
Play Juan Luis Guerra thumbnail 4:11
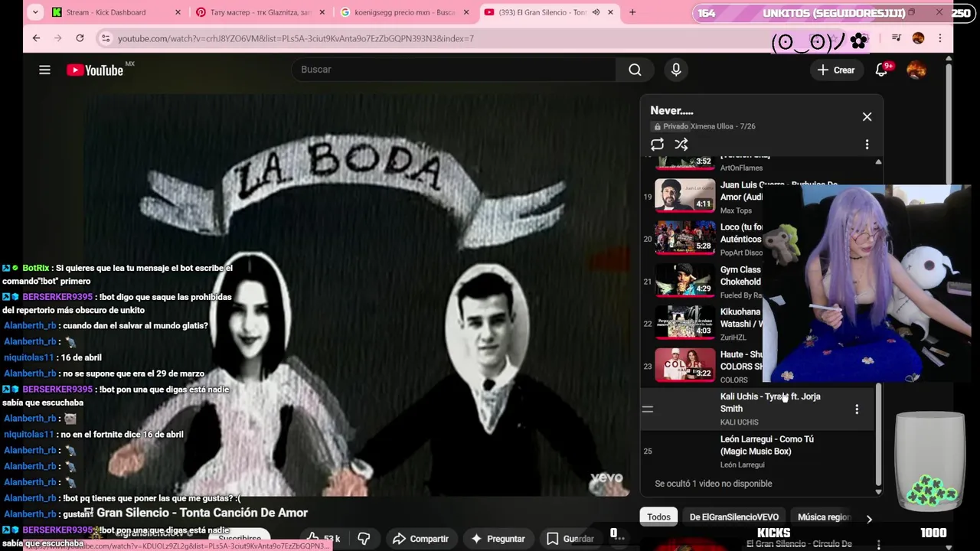pyautogui.click(x=684, y=195)
